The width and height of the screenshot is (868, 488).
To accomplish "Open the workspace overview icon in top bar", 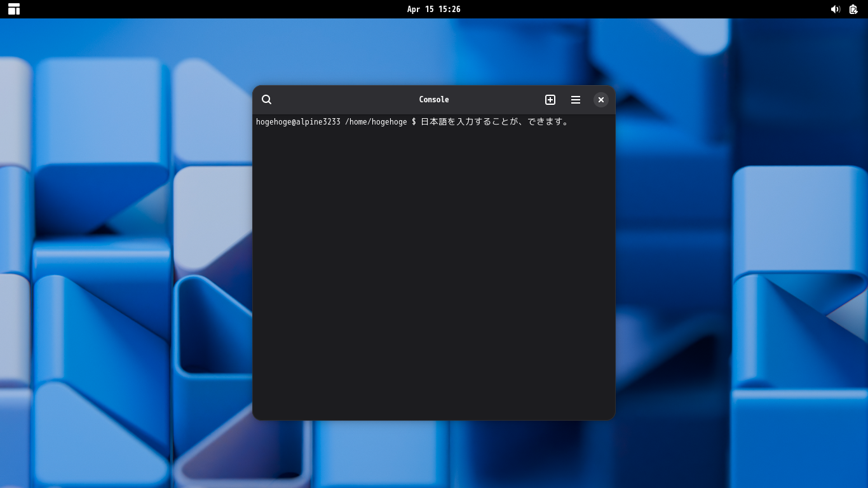I will coord(14,9).
